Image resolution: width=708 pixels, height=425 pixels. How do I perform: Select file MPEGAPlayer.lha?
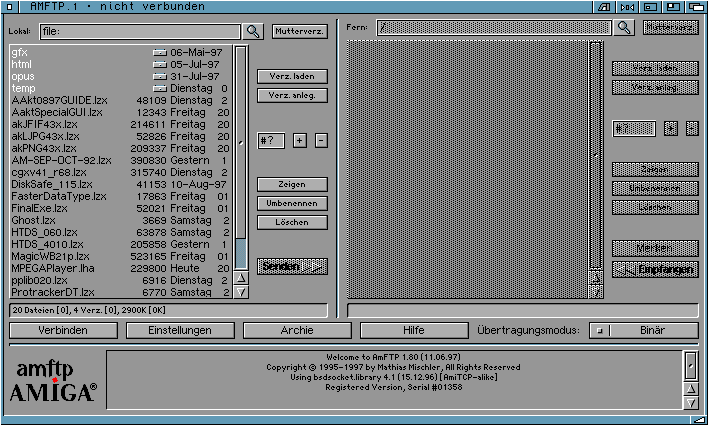click(x=121, y=268)
